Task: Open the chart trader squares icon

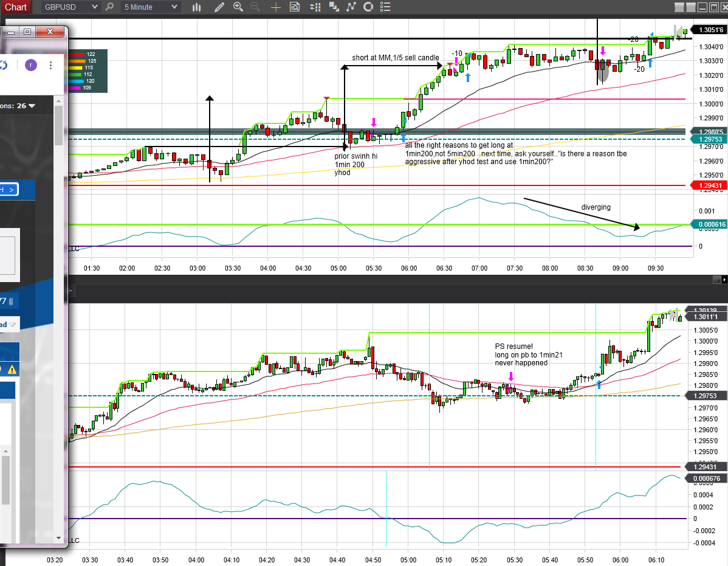Action: click(334, 7)
